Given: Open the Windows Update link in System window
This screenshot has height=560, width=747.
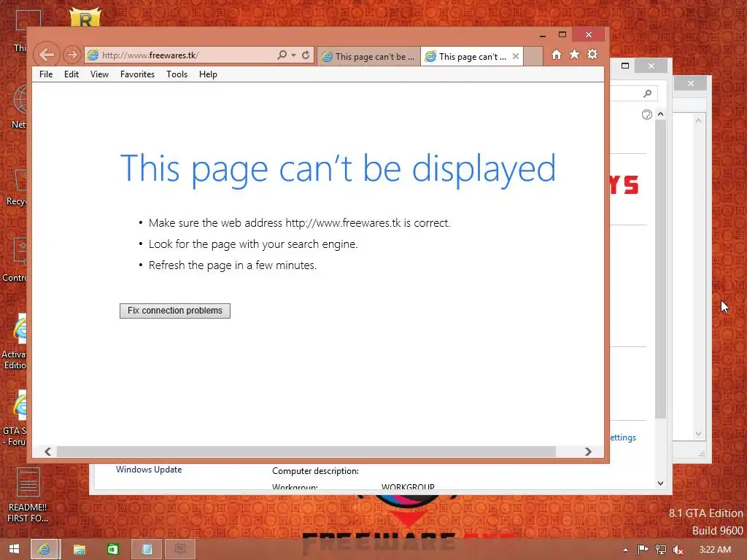Looking at the screenshot, I should (x=149, y=470).
